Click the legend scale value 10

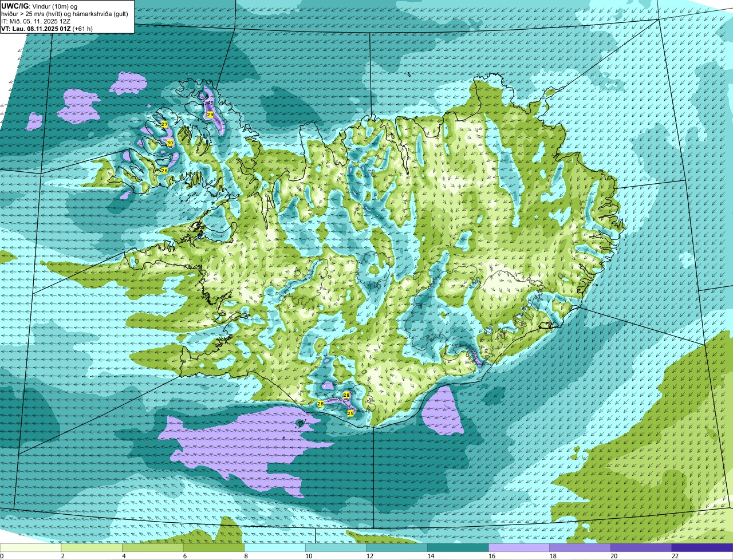pyautogui.click(x=309, y=556)
